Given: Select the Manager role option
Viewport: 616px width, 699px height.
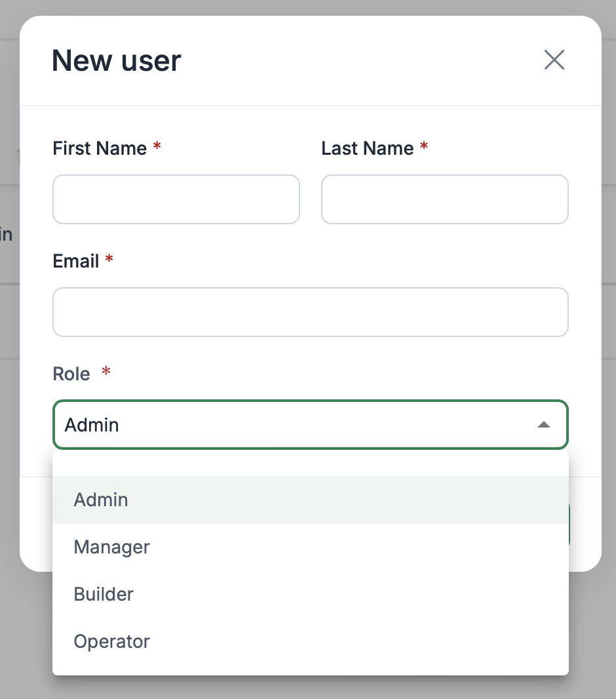Looking at the screenshot, I should coord(111,547).
